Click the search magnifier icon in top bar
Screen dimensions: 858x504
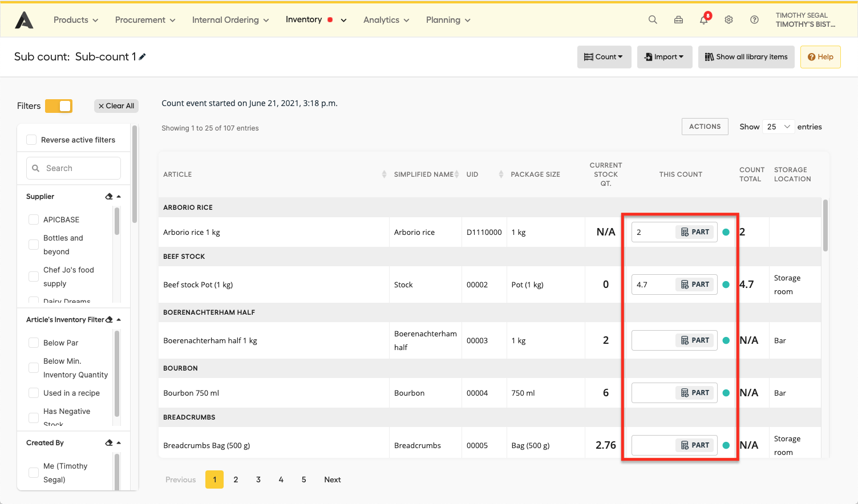(653, 20)
